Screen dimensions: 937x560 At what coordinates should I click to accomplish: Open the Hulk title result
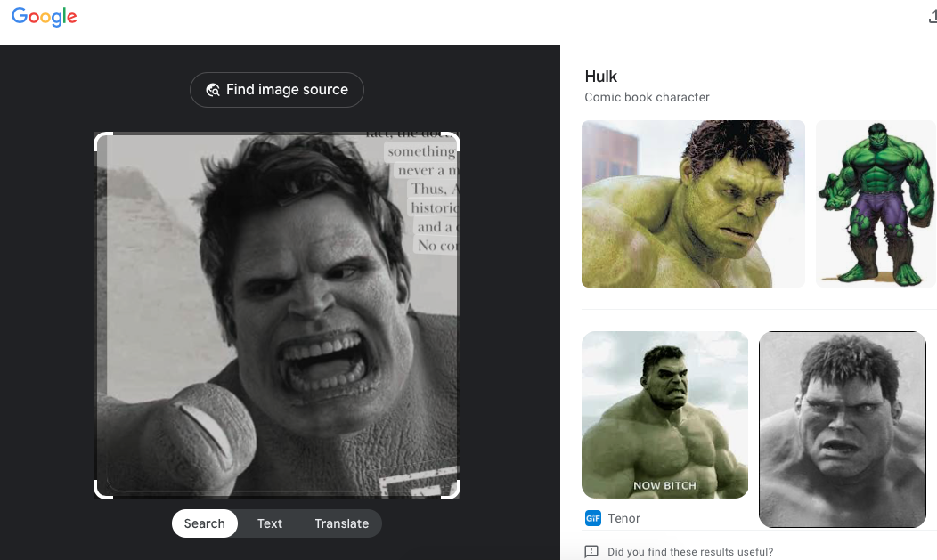pos(600,77)
